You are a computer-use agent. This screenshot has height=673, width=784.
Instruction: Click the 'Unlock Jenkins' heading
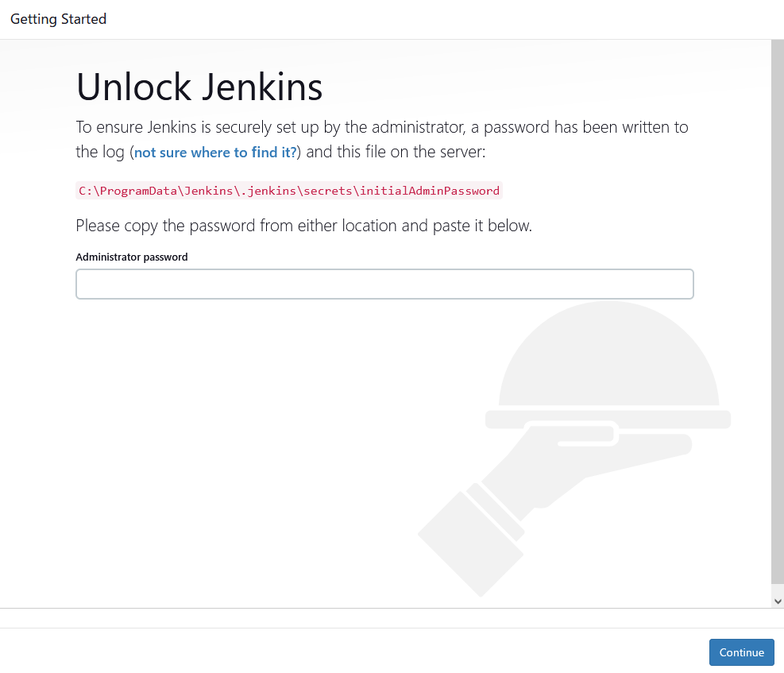[199, 87]
